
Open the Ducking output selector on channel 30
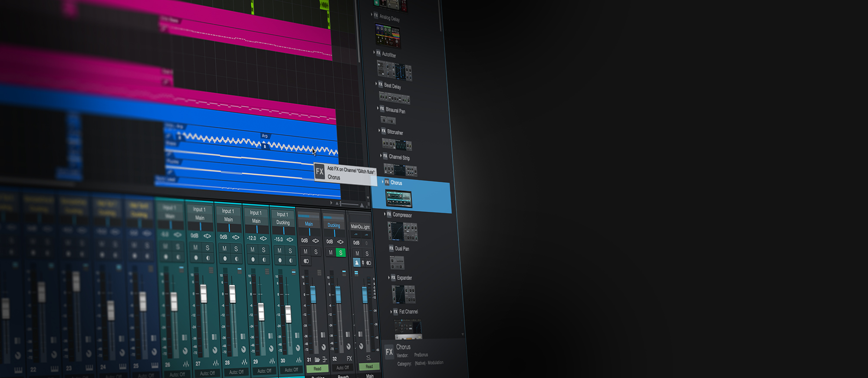coord(283,222)
